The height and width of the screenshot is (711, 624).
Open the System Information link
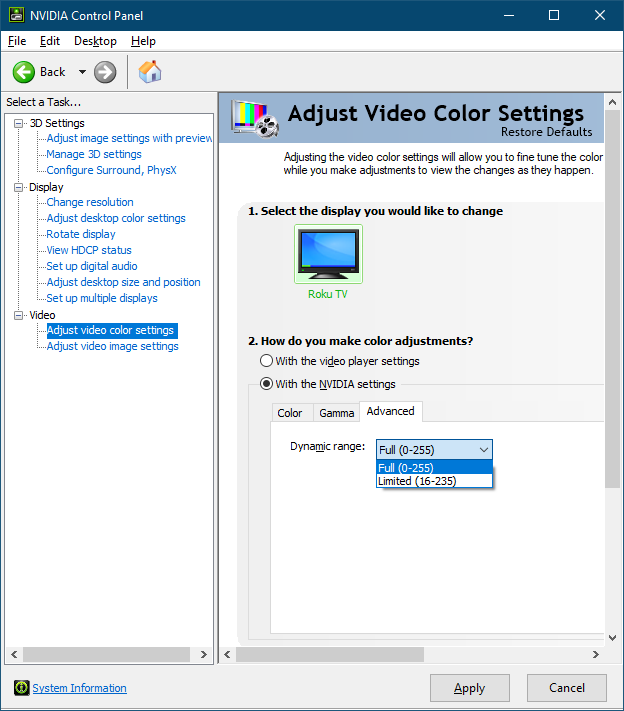click(x=79, y=688)
